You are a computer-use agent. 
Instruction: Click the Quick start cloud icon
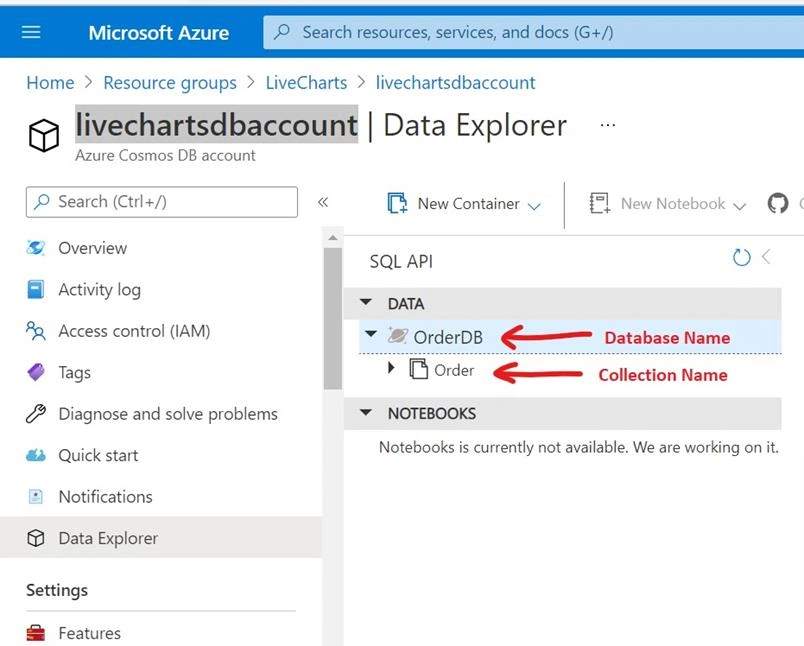(35, 455)
